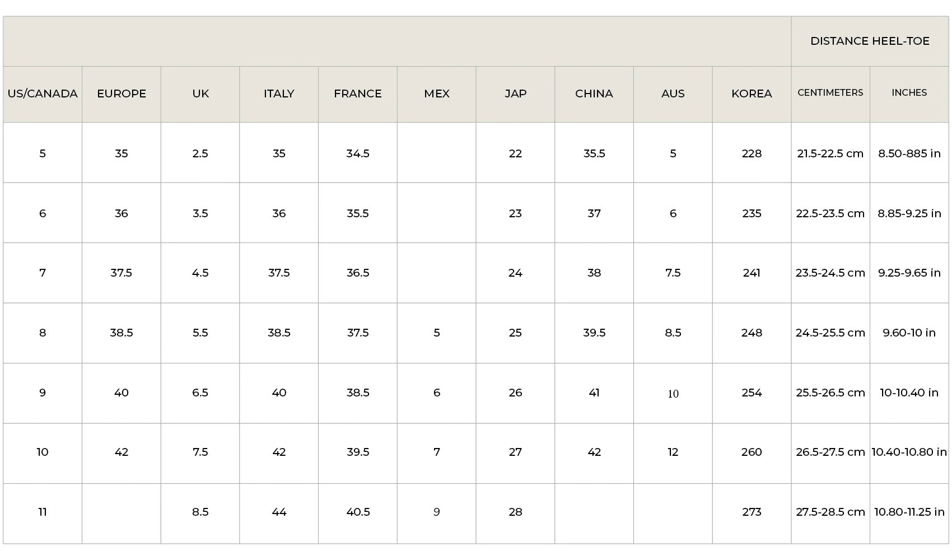Select the CENTIMETERS sub-header

830,92
